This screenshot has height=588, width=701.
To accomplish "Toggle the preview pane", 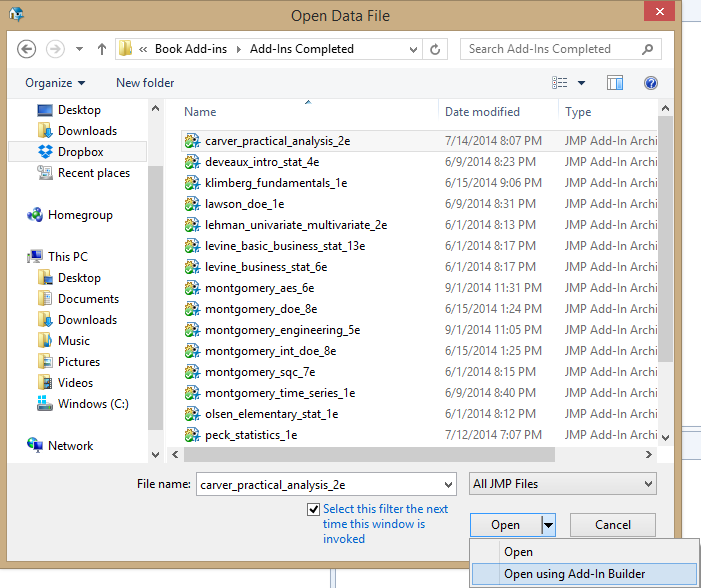I will click(x=615, y=83).
